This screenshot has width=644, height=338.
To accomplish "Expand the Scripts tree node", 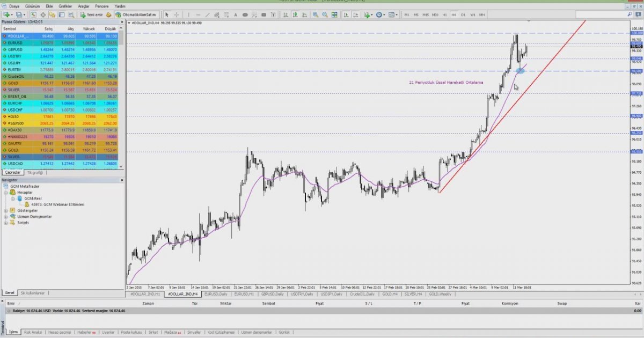I will point(6,223).
